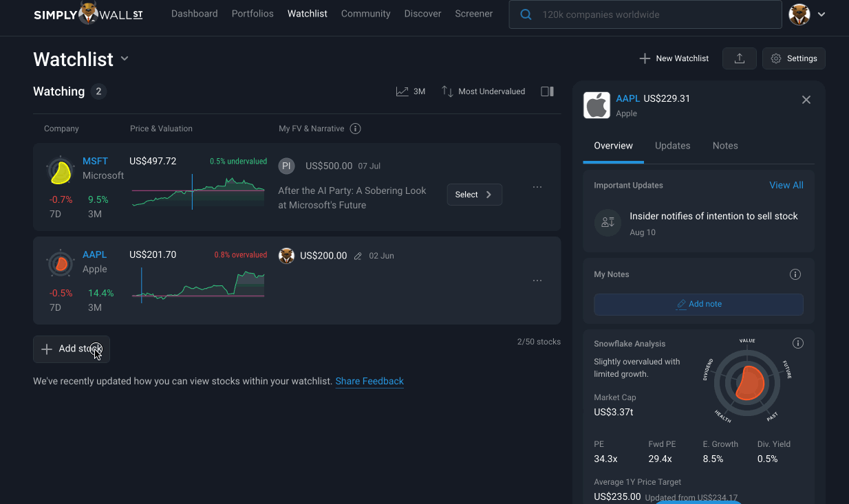The height and width of the screenshot is (504, 849).
Task: Click the insider selling update icon
Action: pos(608,223)
